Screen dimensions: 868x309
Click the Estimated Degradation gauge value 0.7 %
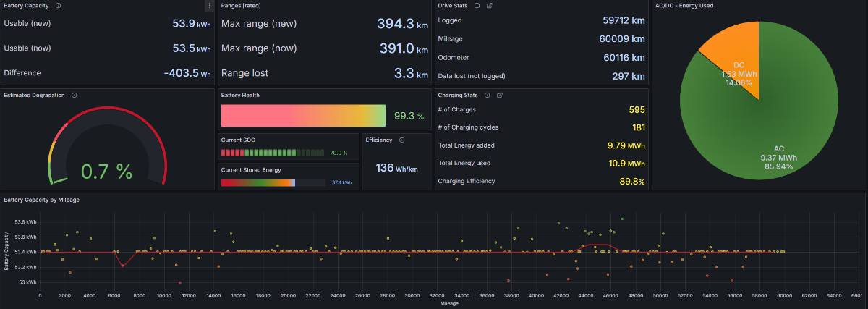tap(106, 172)
